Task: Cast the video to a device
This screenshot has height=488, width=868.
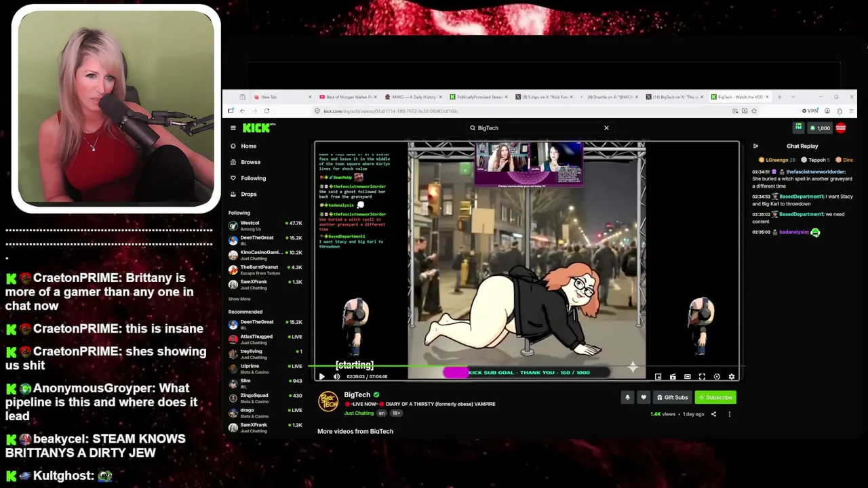Action: click(x=673, y=377)
